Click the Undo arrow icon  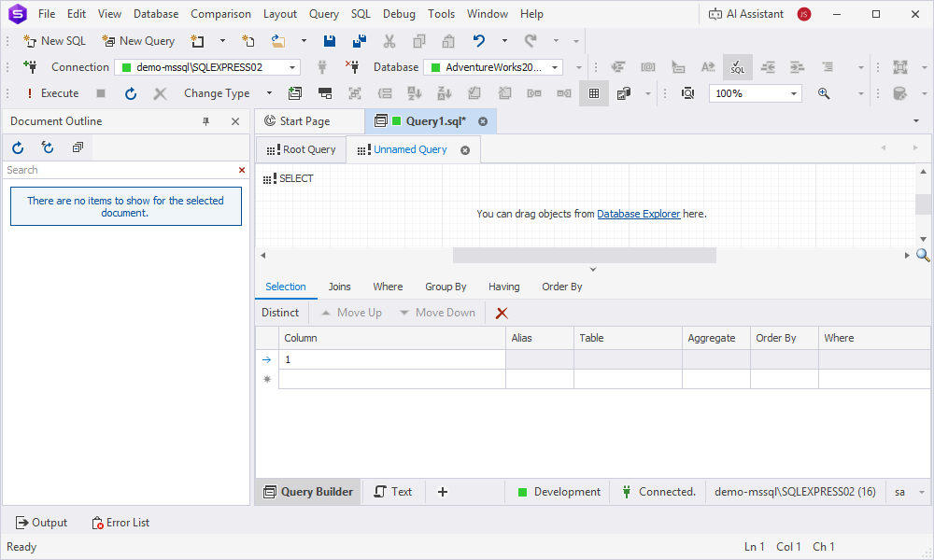(479, 41)
